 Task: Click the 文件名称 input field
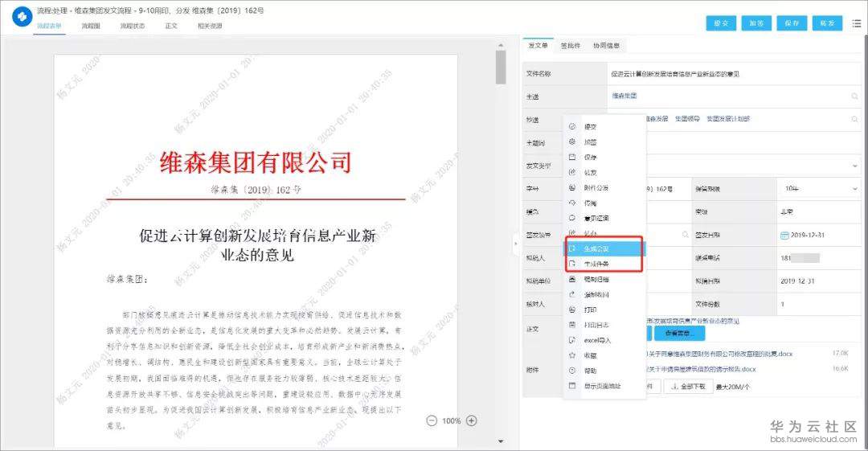tap(734, 74)
